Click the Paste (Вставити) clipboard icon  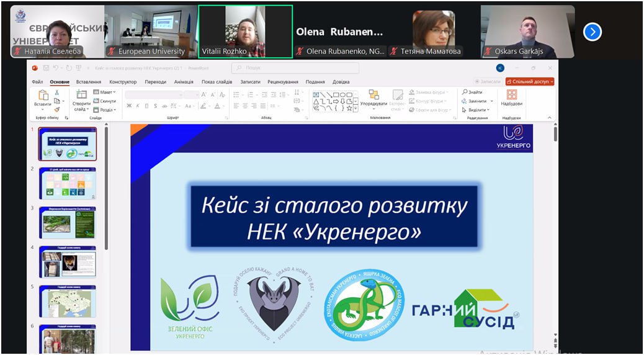43,96
